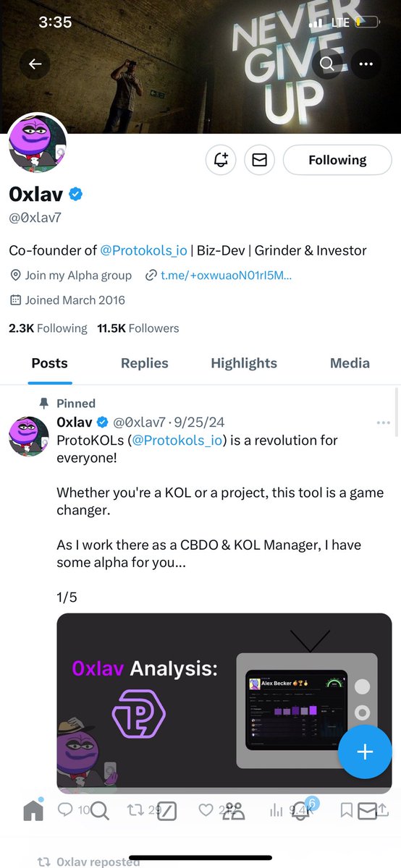Viewport: 401px width, 868px height.
Task: Compose a new post with plus button
Action: click(365, 752)
